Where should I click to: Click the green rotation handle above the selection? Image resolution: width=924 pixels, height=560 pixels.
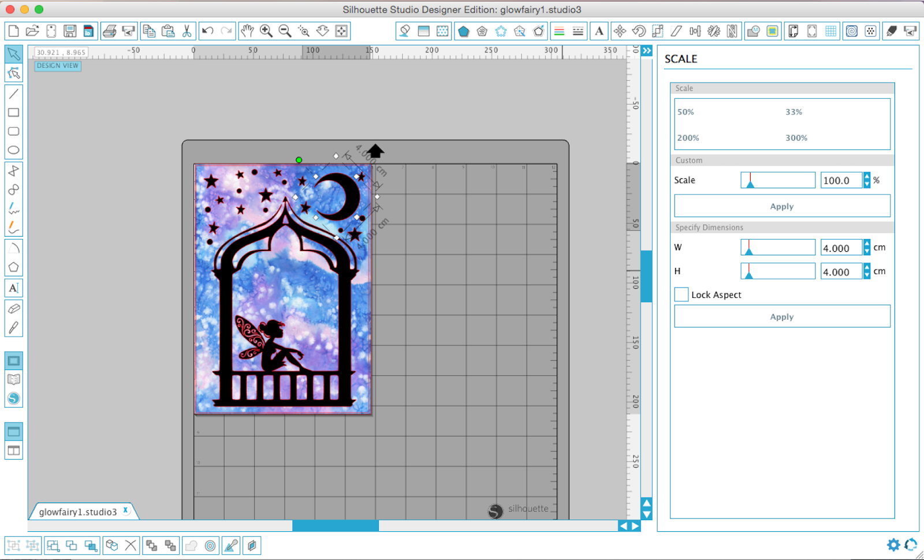299,160
